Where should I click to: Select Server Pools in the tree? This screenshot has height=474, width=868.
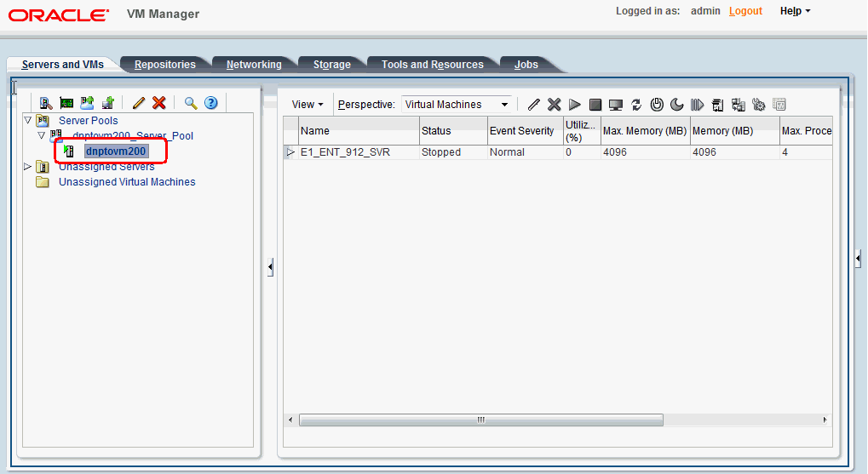(x=88, y=121)
